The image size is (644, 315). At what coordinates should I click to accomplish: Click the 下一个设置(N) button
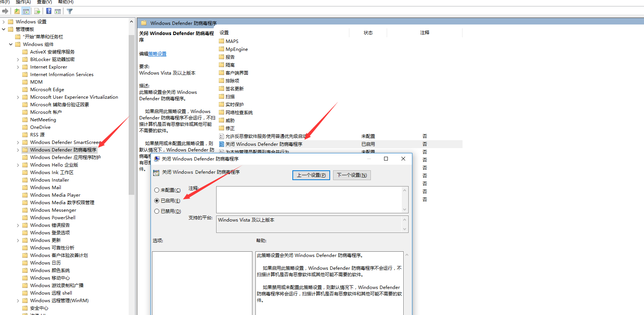(x=352, y=175)
